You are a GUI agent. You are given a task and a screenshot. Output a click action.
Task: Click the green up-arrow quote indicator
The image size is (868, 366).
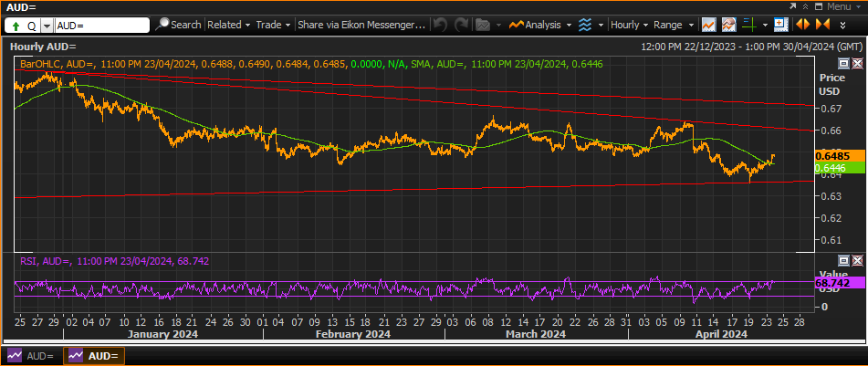coord(16,26)
